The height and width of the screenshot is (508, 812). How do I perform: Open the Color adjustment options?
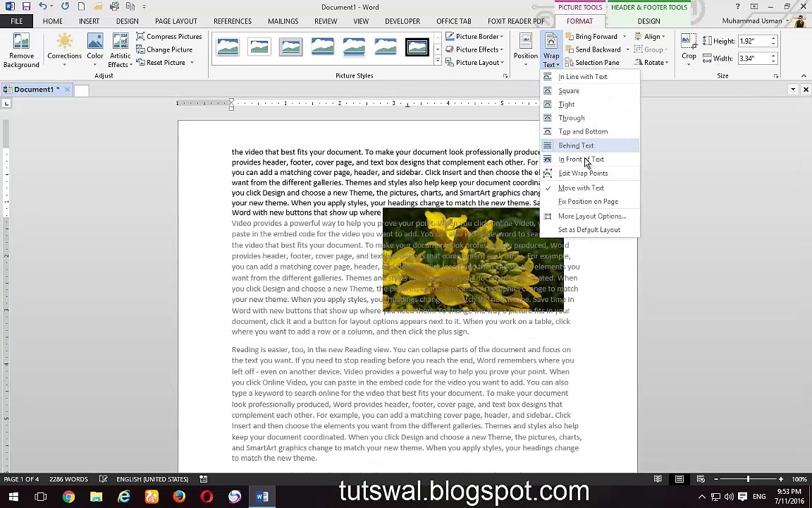pyautogui.click(x=94, y=50)
